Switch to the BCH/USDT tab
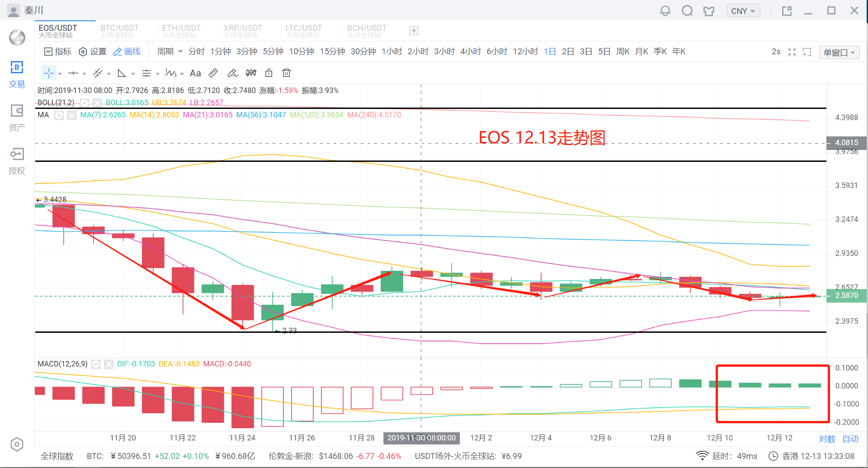Image resolution: width=868 pixels, height=468 pixels. point(367,31)
